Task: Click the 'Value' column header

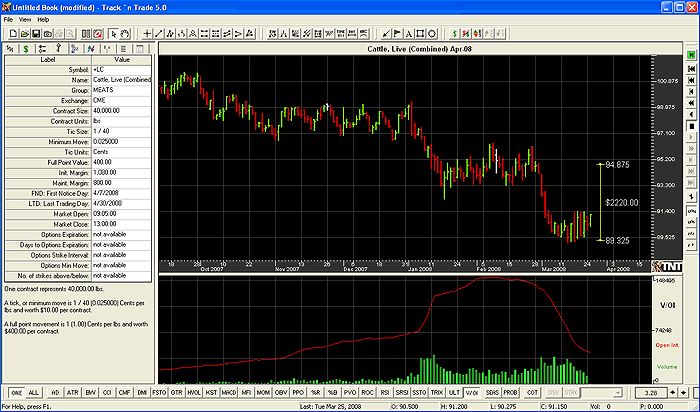Action: (122, 60)
